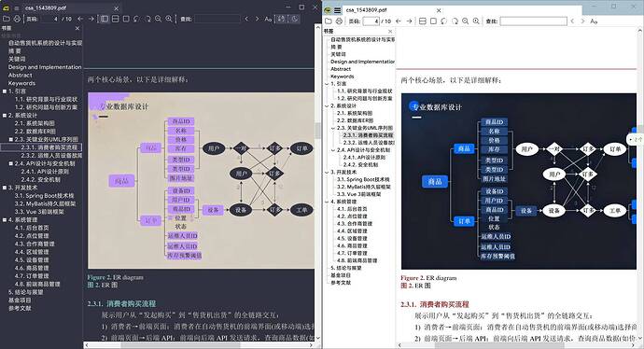Go to previous page in right light window
This screenshot has height=349, width=644.
coord(399,21)
